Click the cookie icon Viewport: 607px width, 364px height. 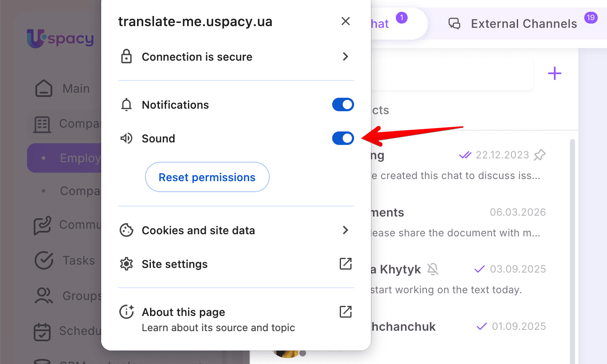tap(126, 230)
